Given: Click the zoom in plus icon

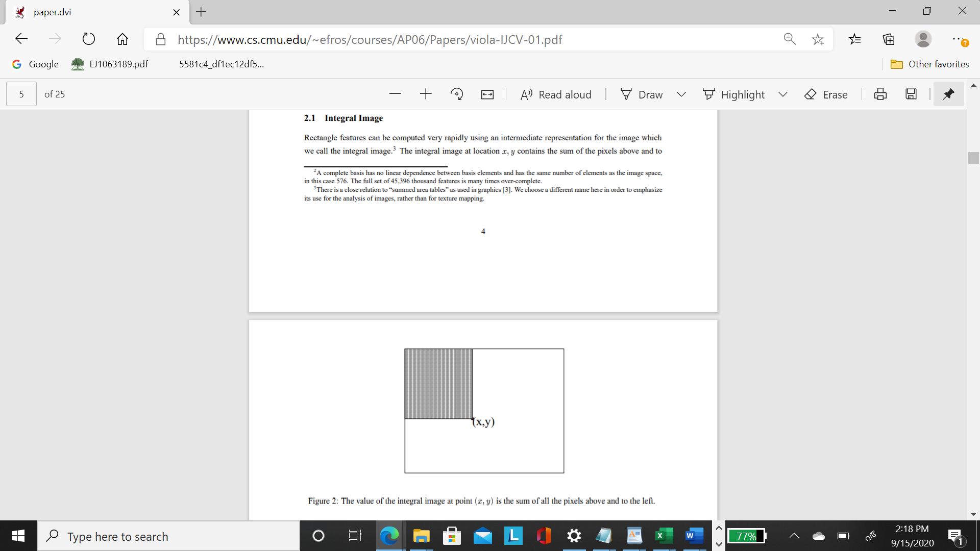Looking at the screenshot, I should [426, 94].
